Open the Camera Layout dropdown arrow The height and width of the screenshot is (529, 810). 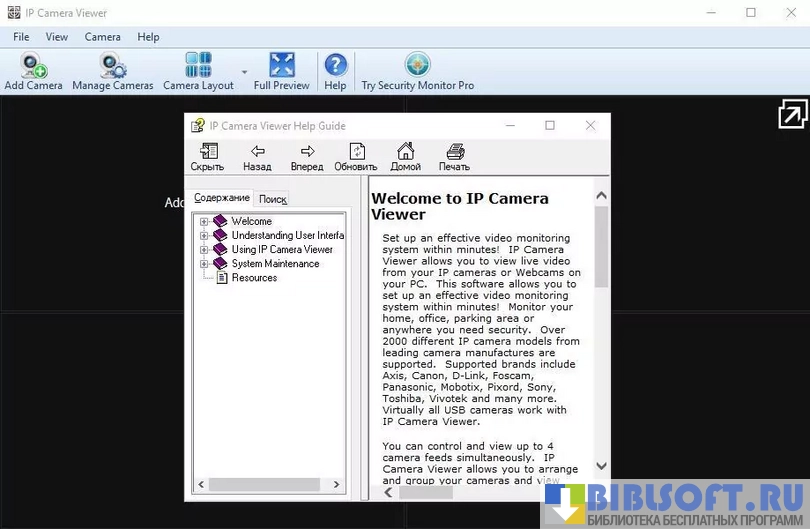click(x=244, y=73)
